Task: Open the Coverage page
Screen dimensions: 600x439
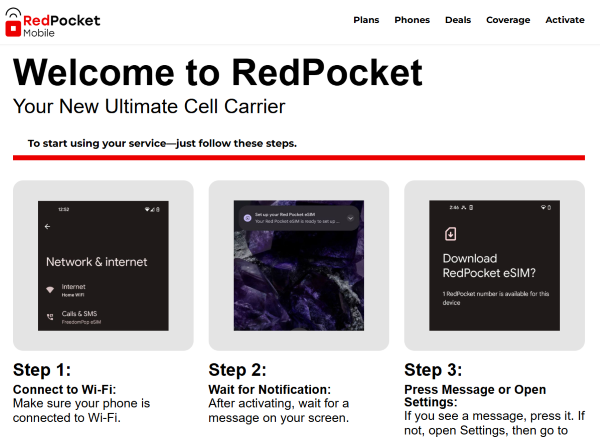Action: (508, 20)
